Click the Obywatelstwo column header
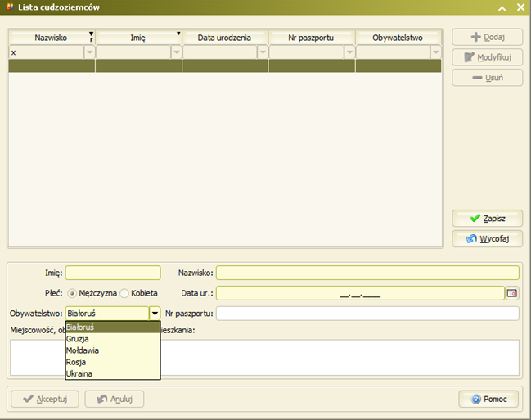Screen dimensions: 531x420 tap(398, 38)
